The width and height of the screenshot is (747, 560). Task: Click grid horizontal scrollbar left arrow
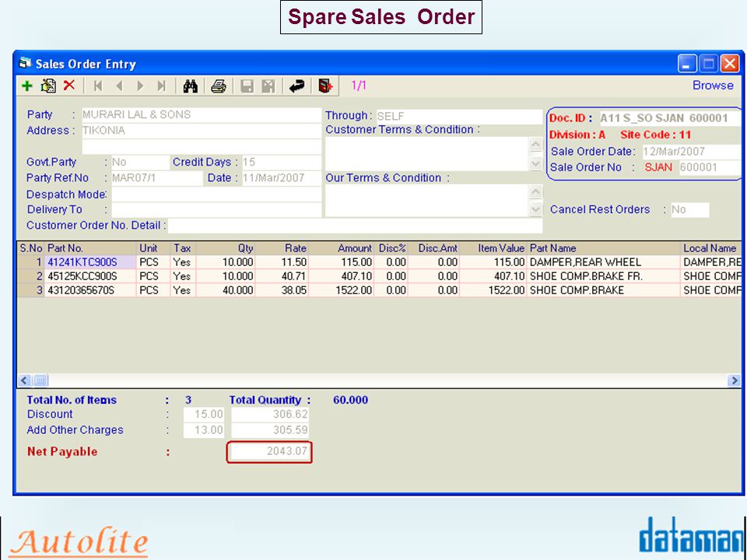(25, 380)
